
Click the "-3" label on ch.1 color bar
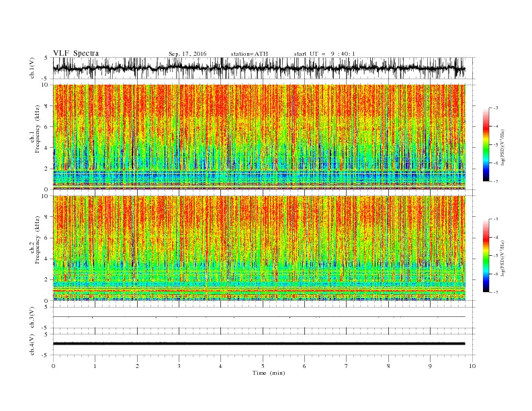(496, 108)
